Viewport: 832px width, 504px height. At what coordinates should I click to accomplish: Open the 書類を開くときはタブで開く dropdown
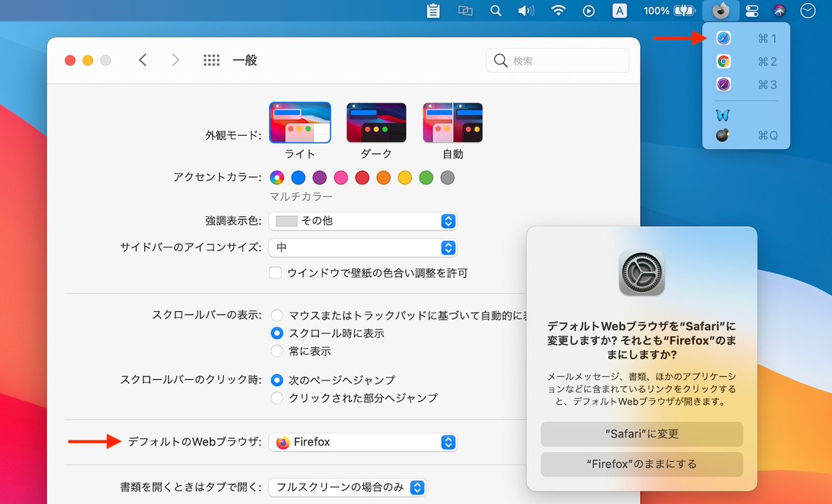347,487
